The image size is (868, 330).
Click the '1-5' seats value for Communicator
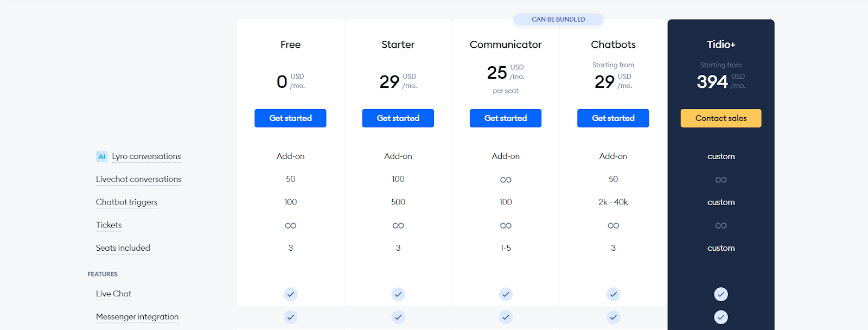click(506, 248)
